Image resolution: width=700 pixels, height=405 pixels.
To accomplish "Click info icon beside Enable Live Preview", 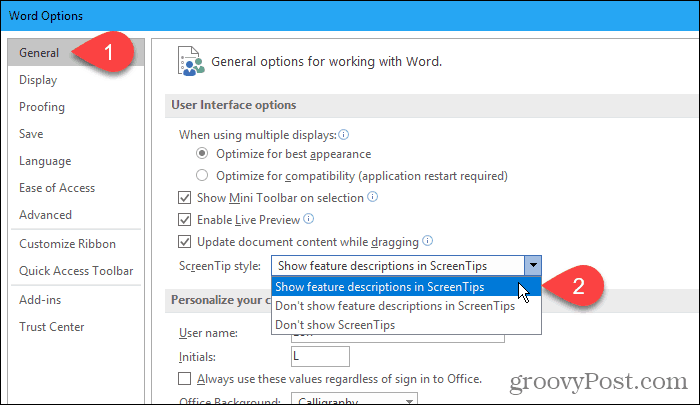I will pyautogui.click(x=308, y=219).
